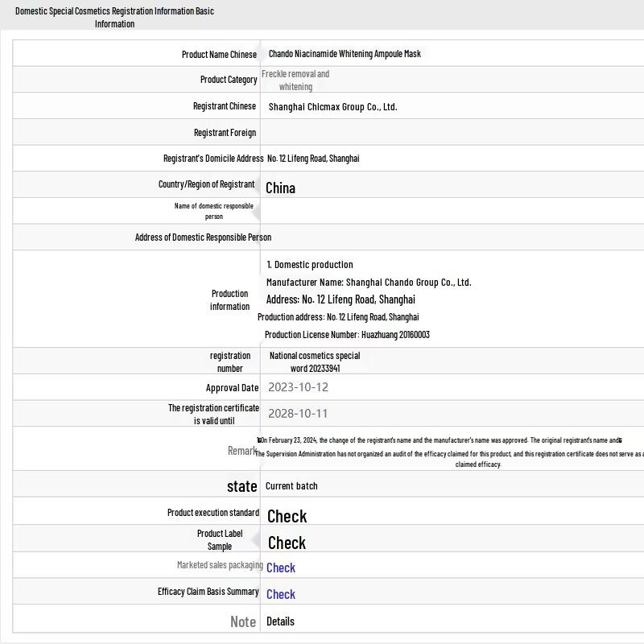Click the Domestic Special Cosmetics Registration Information heading

coord(114,17)
